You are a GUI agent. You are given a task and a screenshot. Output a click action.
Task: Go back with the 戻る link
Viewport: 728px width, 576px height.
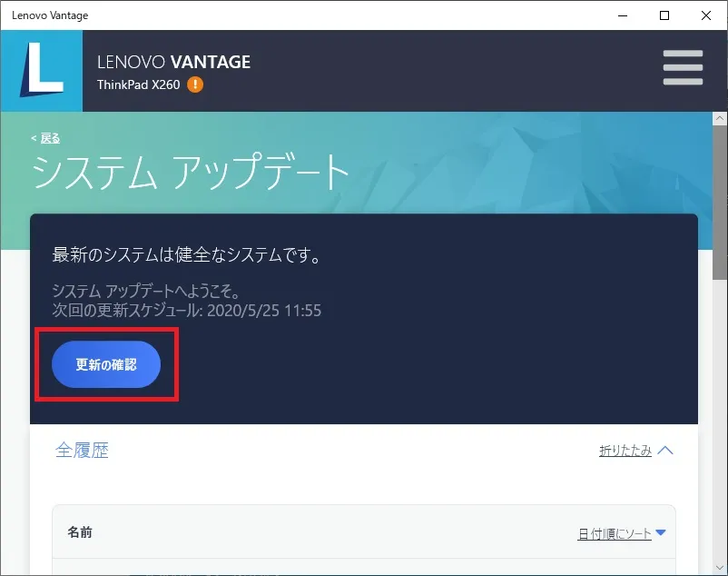[x=50, y=138]
